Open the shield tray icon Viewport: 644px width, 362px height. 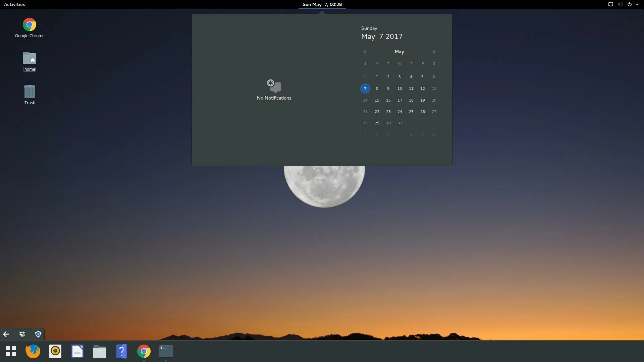click(x=38, y=334)
